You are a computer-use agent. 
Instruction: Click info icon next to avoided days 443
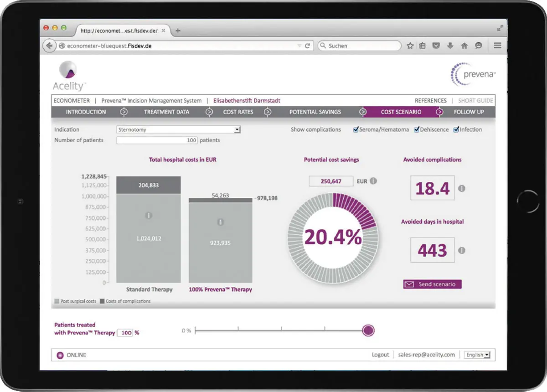click(461, 250)
